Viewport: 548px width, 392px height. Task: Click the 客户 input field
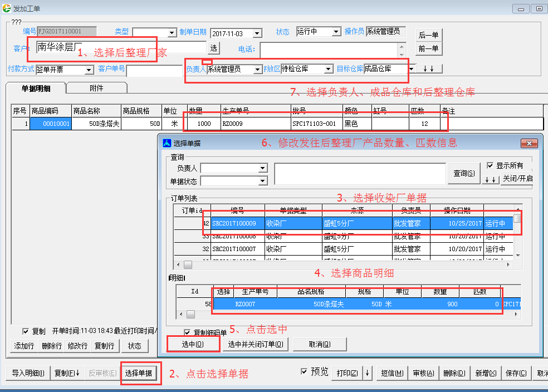click(x=121, y=47)
